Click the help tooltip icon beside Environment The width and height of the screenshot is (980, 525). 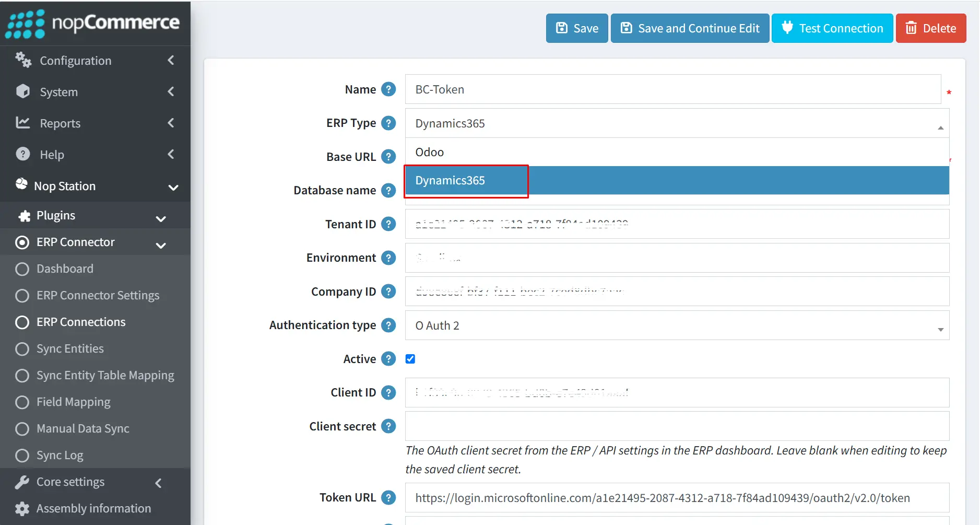(388, 258)
